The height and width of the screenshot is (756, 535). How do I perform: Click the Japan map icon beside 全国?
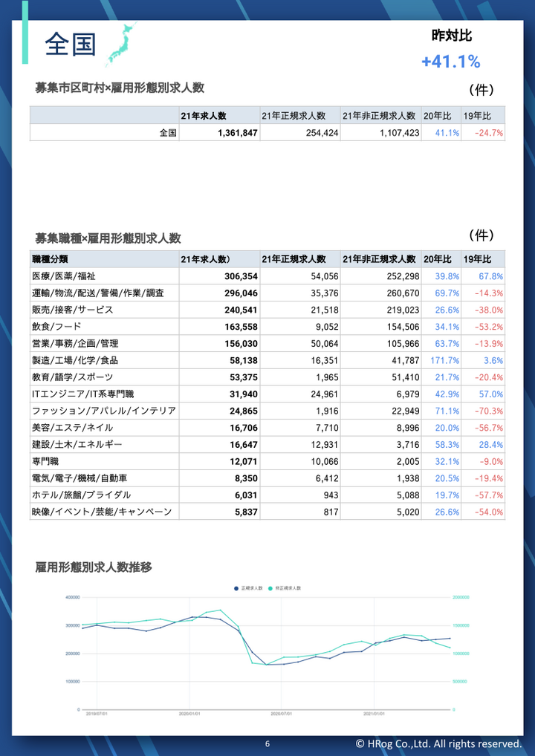click(120, 43)
